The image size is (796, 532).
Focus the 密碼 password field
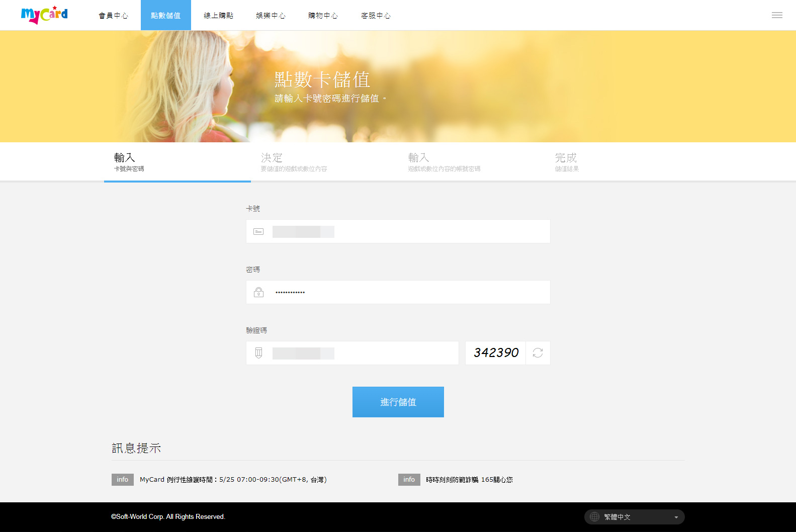pos(398,292)
